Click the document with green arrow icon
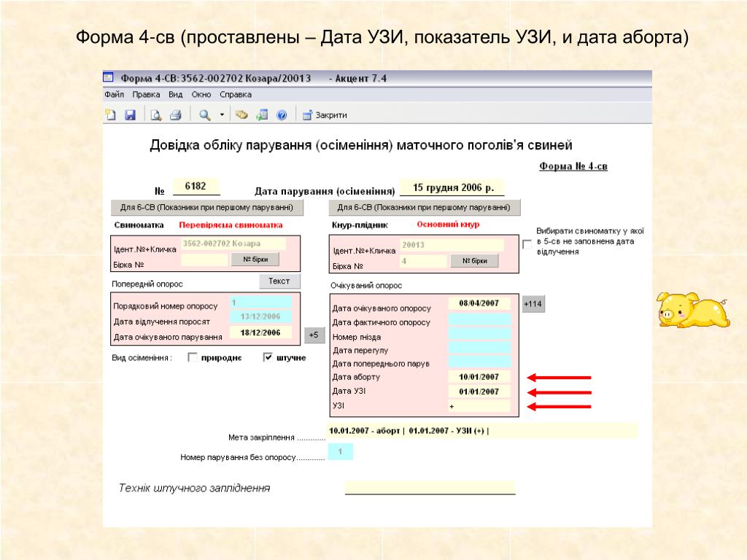 point(262,114)
